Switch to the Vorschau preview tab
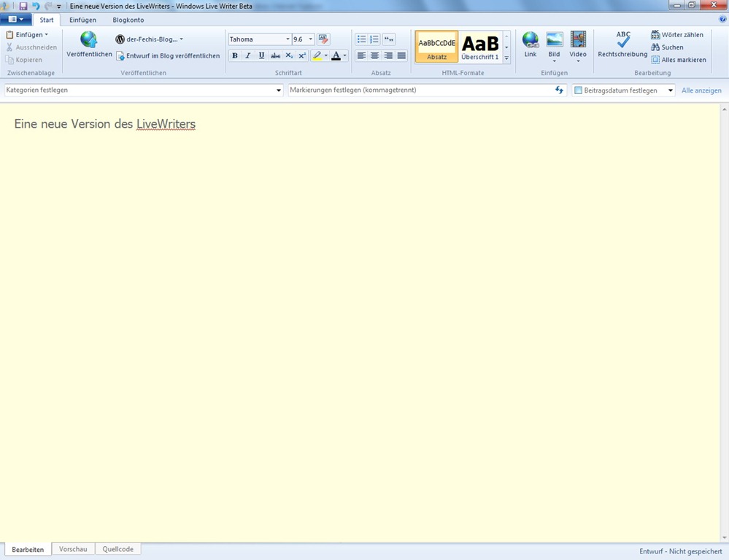This screenshot has height=560, width=729. [73, 549]
